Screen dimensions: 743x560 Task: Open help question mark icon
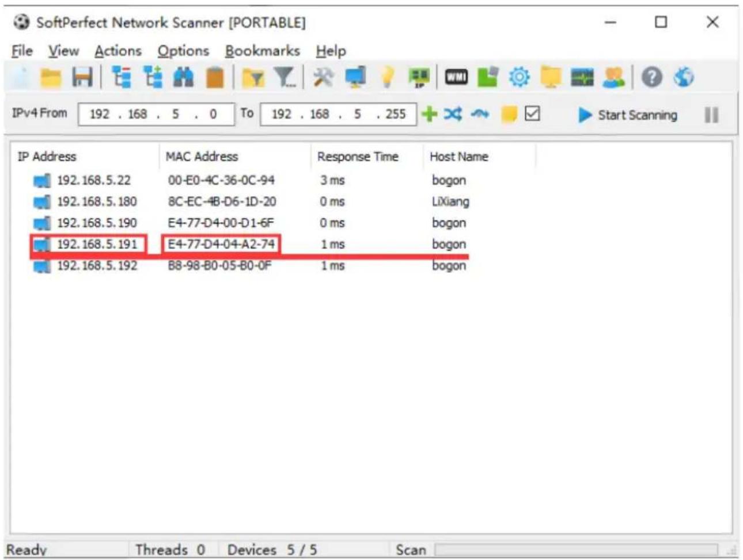[x=651, y=77]
